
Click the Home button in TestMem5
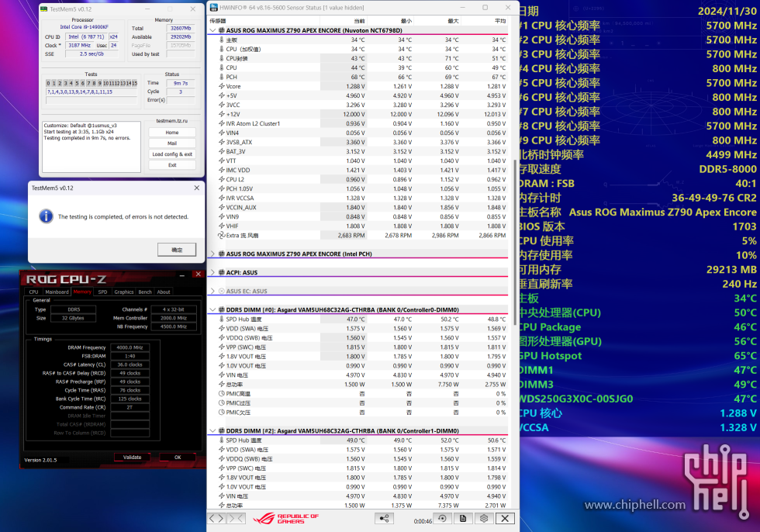coord(172,133)
